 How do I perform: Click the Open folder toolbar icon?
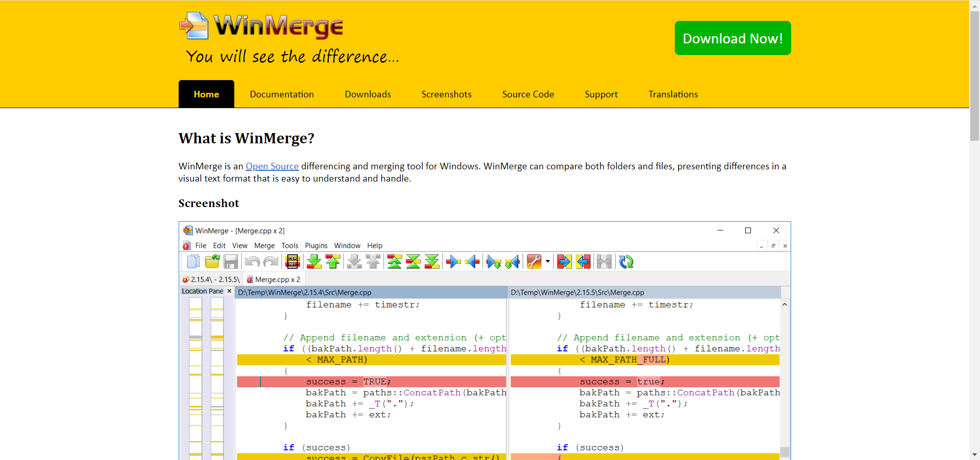tap(212, 262)
